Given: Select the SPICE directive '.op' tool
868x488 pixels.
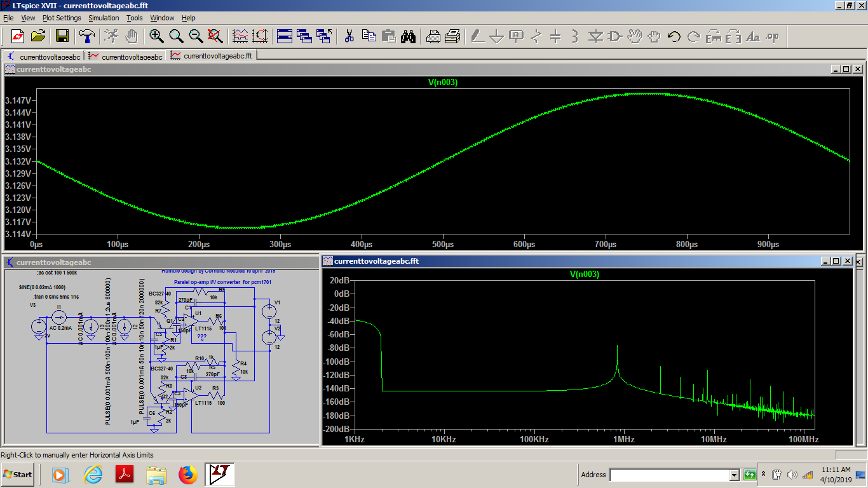Looking at the screenshot, I should [x=773, y=36].
